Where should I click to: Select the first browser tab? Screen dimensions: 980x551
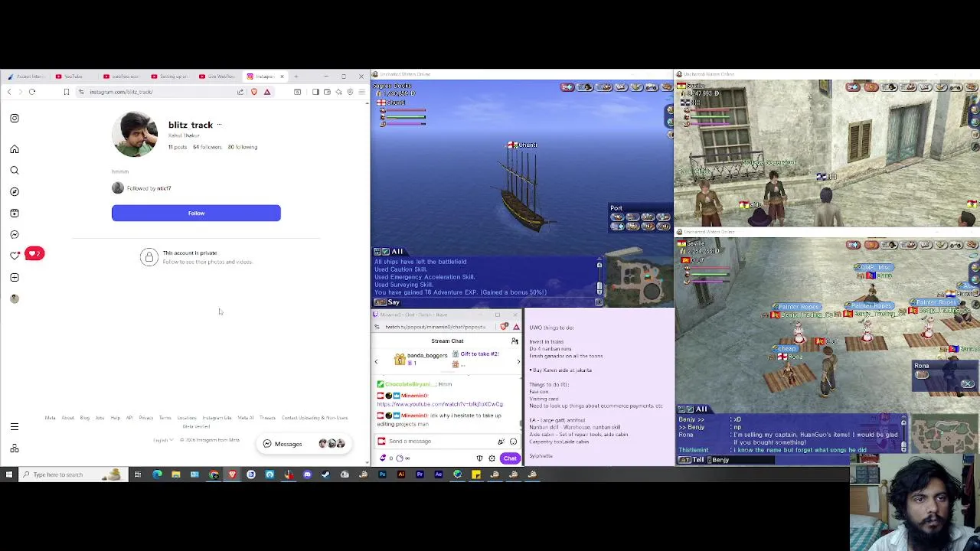pos(26,77)
